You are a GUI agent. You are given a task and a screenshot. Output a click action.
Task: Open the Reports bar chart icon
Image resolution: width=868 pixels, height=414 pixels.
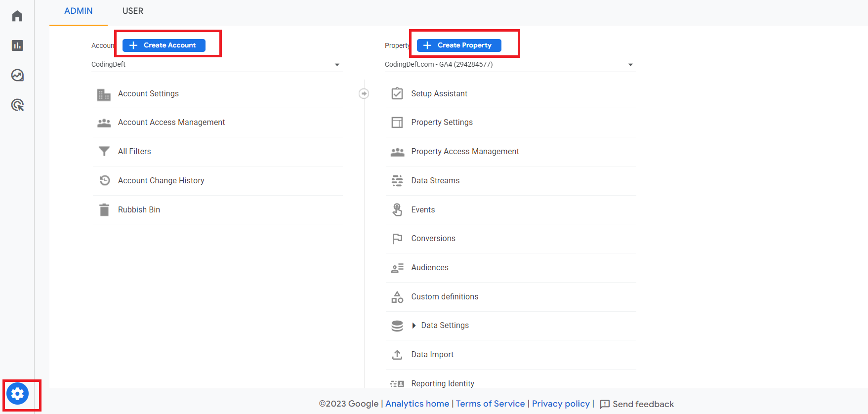tap(17, 45)
